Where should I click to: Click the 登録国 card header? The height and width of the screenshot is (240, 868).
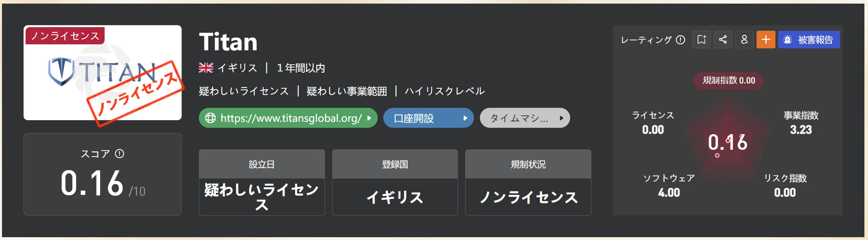pos(395,164)
